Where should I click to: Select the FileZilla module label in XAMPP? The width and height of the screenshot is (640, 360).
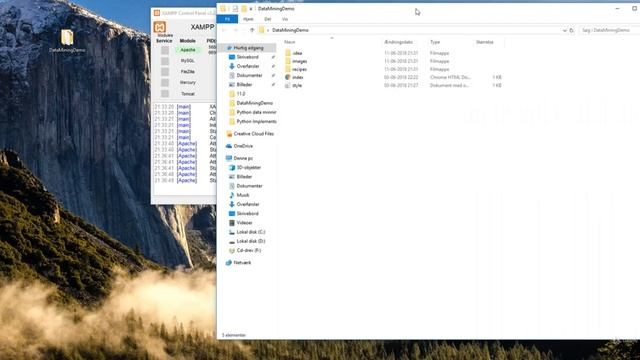[x=188, y=72]
